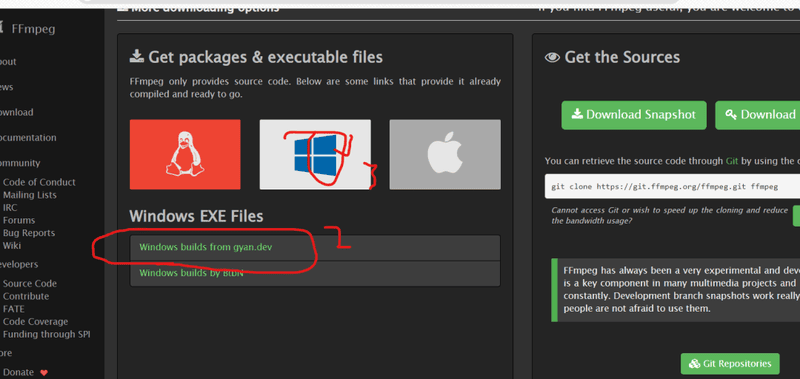Open the second Windows builds link
Image resolution: width=800 pixels, height=379 pixels.
coord(191,273)
